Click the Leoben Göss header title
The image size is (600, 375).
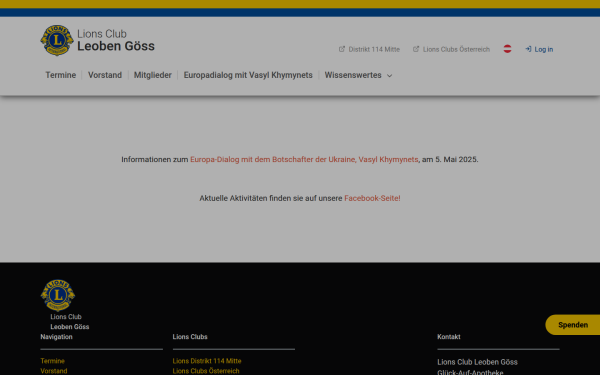click(x=116, y=46)
